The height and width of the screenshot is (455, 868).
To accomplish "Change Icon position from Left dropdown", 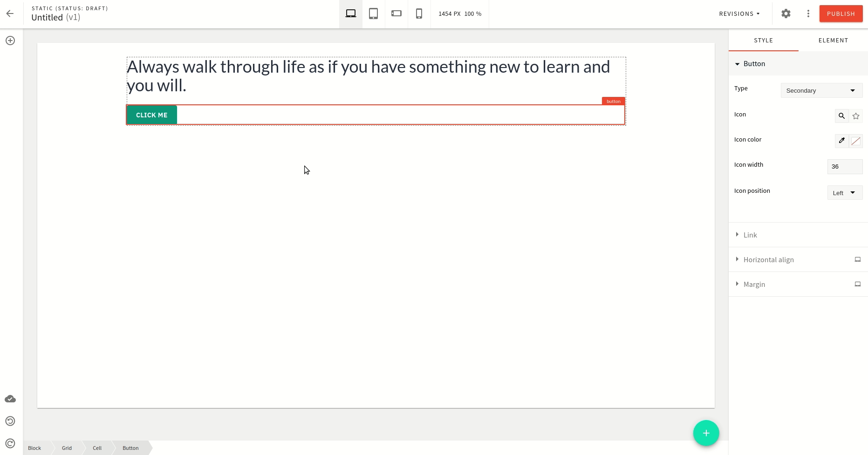I will coord(844,192).
